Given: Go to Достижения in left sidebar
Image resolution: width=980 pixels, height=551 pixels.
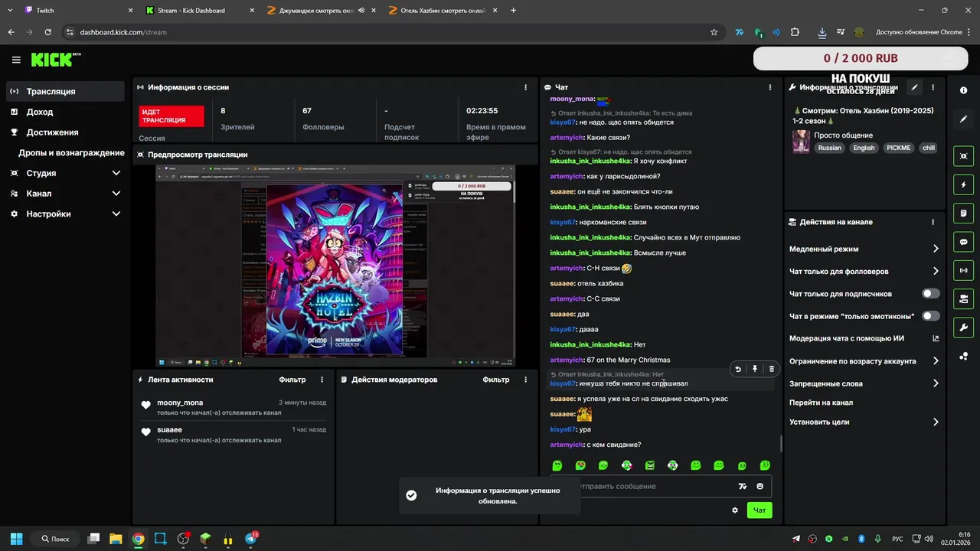Looking at the screenshot, I should point(65,132).
